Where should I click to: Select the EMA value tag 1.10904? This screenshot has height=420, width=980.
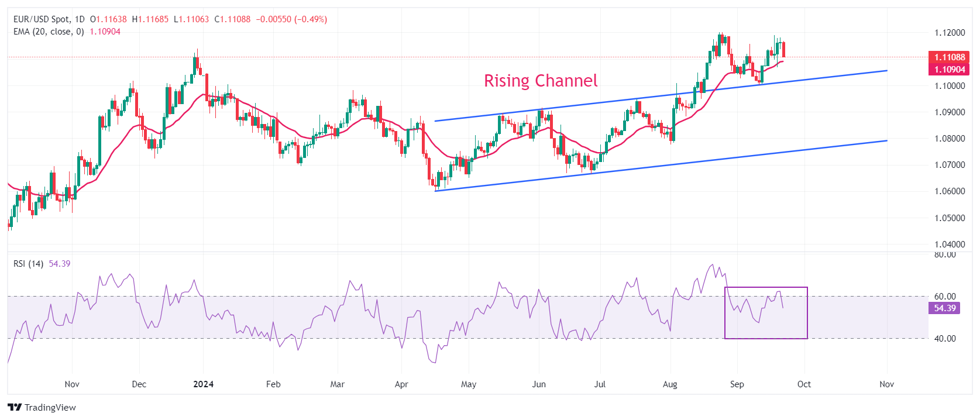[948, 70]
